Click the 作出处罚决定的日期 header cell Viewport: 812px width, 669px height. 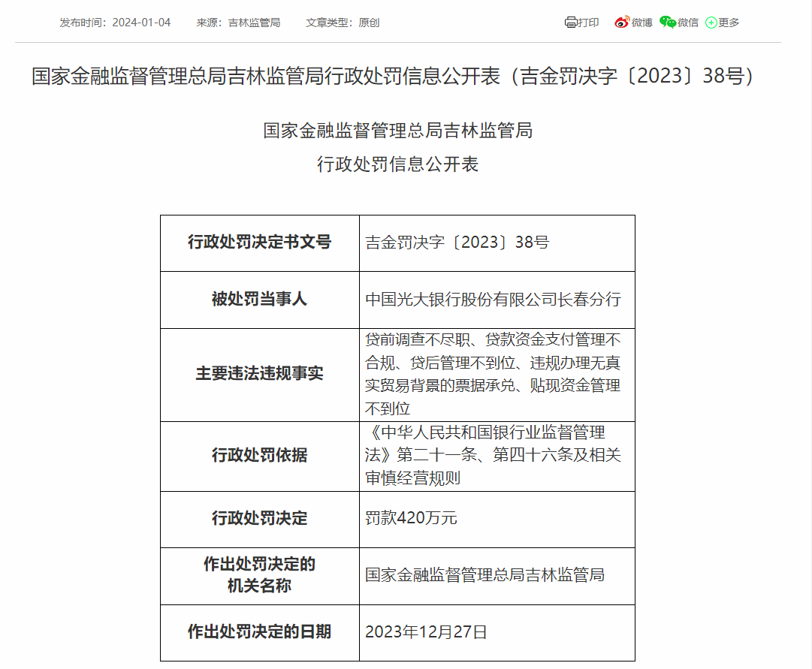(x=260, y=633)
